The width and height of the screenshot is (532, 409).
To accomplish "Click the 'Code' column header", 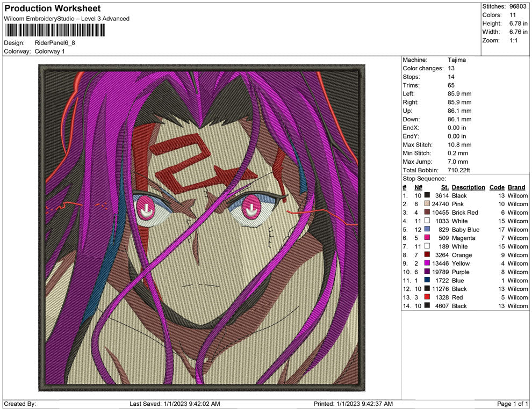I will (x=497, y=187).
